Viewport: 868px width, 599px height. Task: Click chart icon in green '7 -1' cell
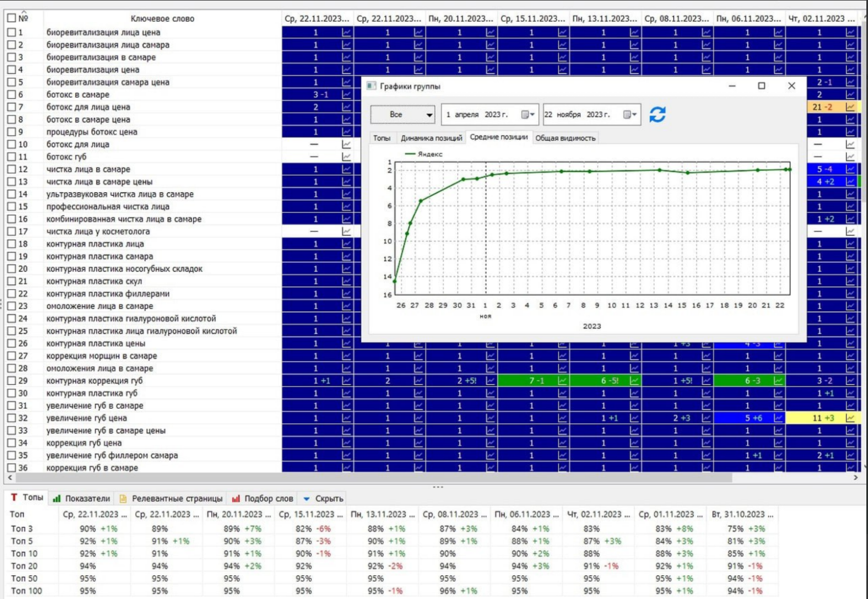pyautogui.click(x=563, y=381)
